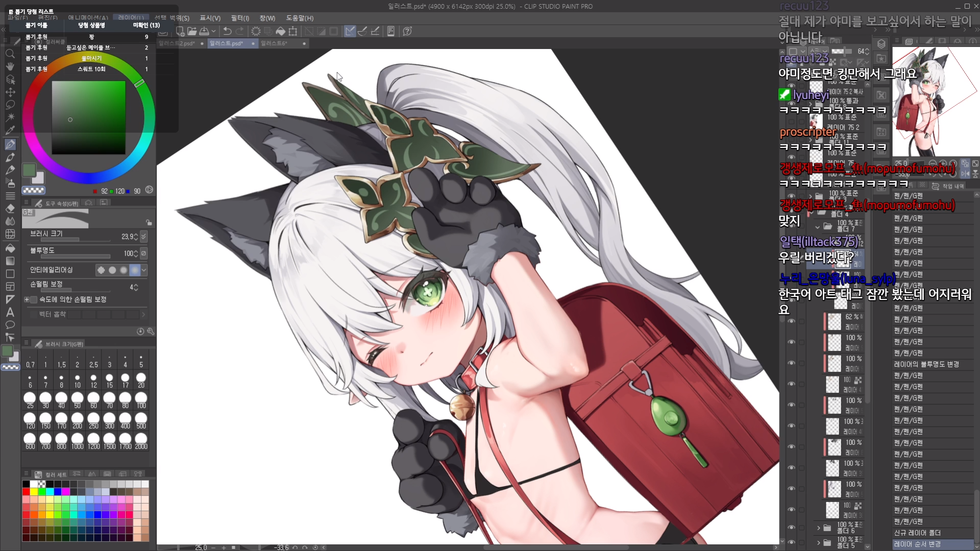
Task: Click the Undo arrow in command bar
Action: pyautogui.click(x=228, y=31)
